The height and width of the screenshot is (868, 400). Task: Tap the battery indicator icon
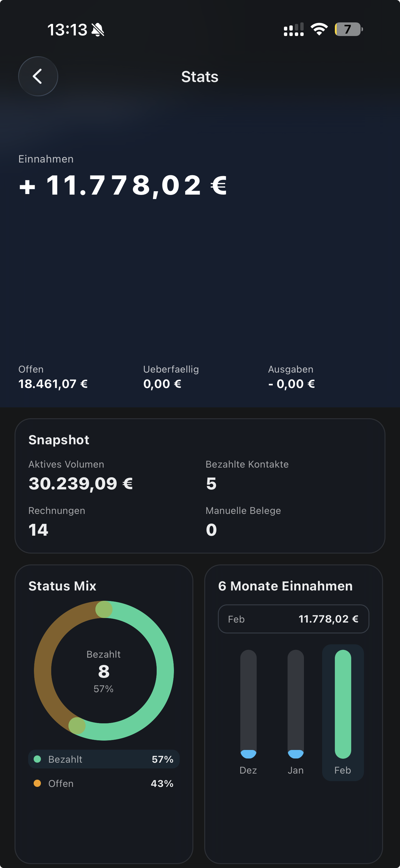pos(348,29)
